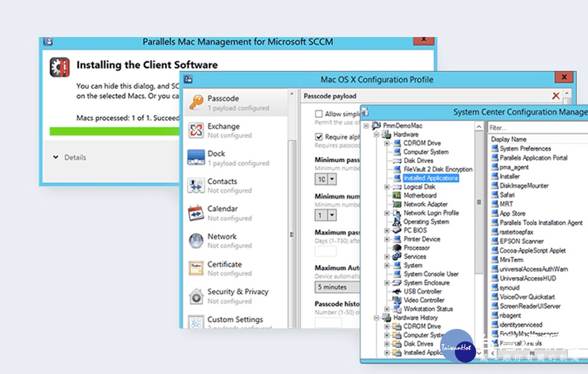Toggle the Allow simple value checkbox
The height and width of the screenshot is (374, 588).
click(x=319, y=114)
